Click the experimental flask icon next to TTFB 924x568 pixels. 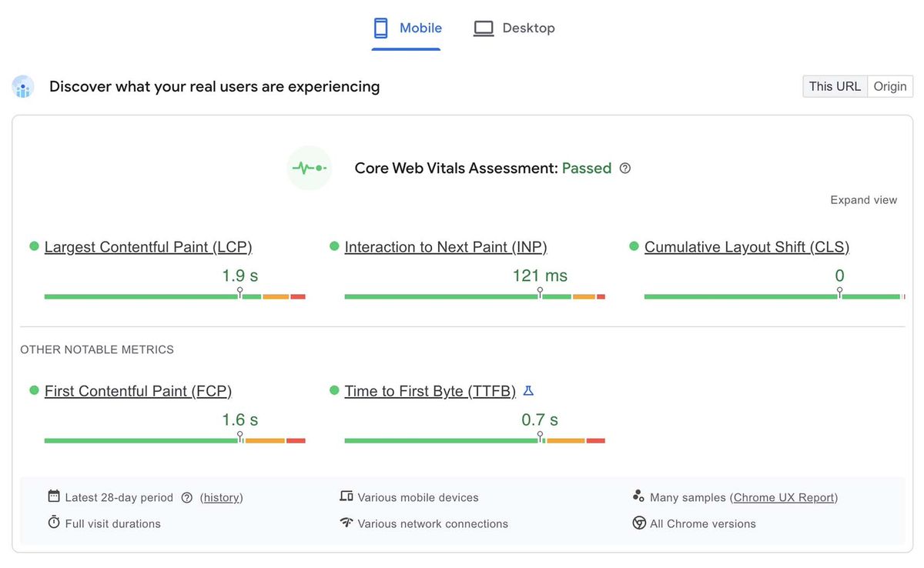pyautogui.click(x=527, y=390)
